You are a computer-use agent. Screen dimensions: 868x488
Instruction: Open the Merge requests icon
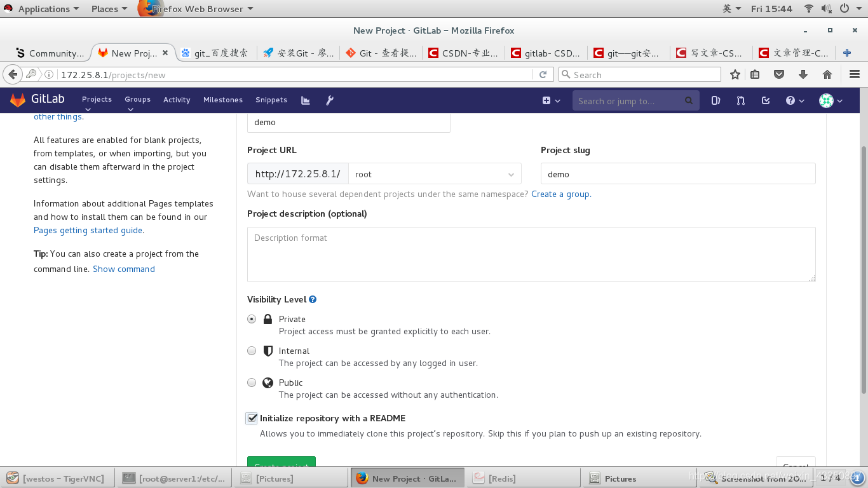(740, 100)
